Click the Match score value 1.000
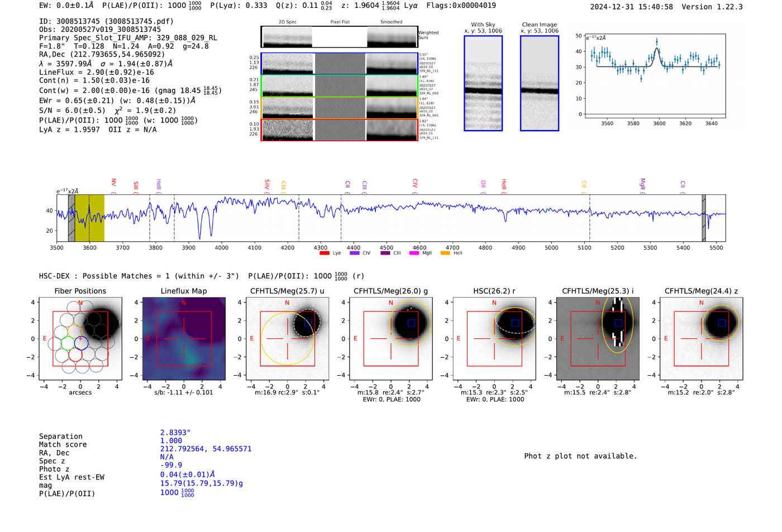Viewport: 782px width, 532px height. click(171, 441)
